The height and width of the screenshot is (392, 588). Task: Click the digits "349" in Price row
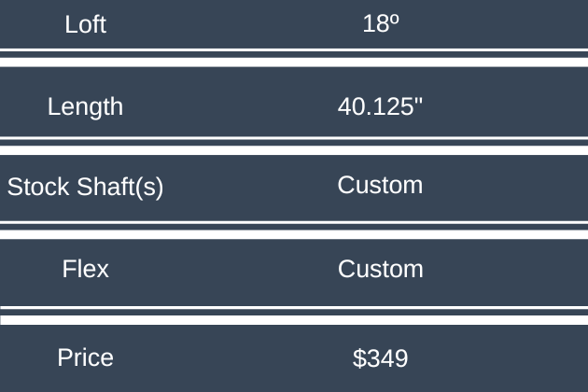point(387,357)
